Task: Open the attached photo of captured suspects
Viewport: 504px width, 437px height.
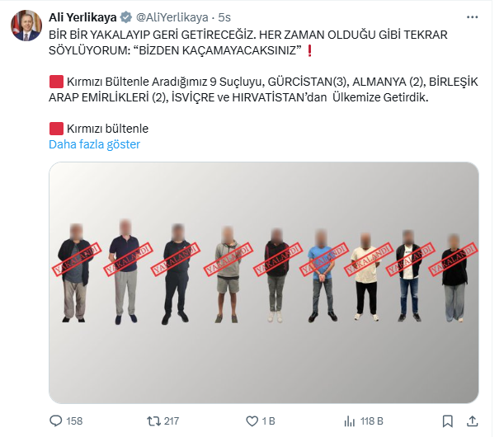Action: pos(264,283)
